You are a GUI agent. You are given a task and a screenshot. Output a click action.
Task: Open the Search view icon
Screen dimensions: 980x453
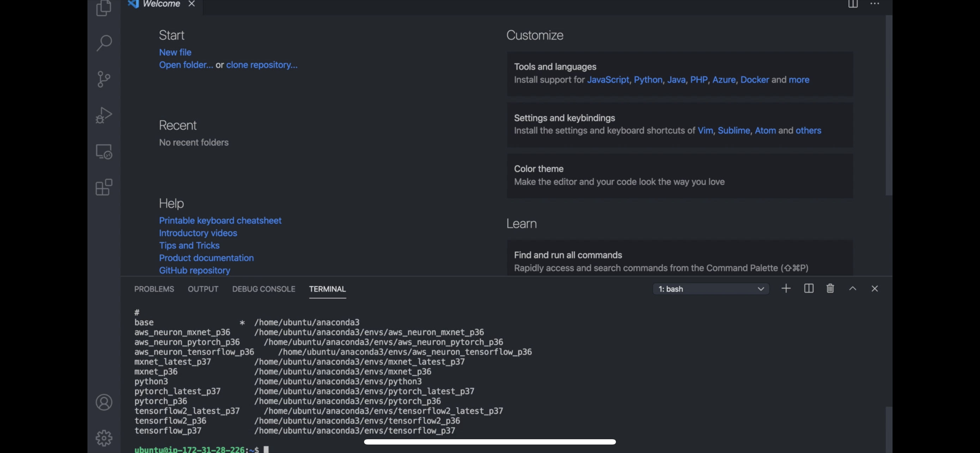(104, 43)
